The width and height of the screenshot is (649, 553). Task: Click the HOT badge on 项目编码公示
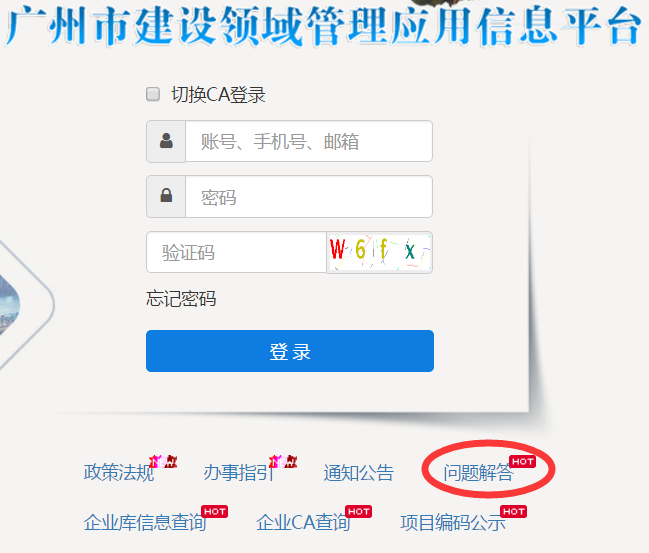click(513, 512)
